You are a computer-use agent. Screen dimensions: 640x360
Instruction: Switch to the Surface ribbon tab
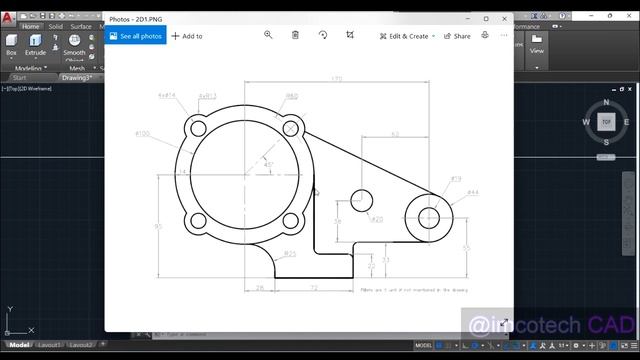(x=81, y=27)
